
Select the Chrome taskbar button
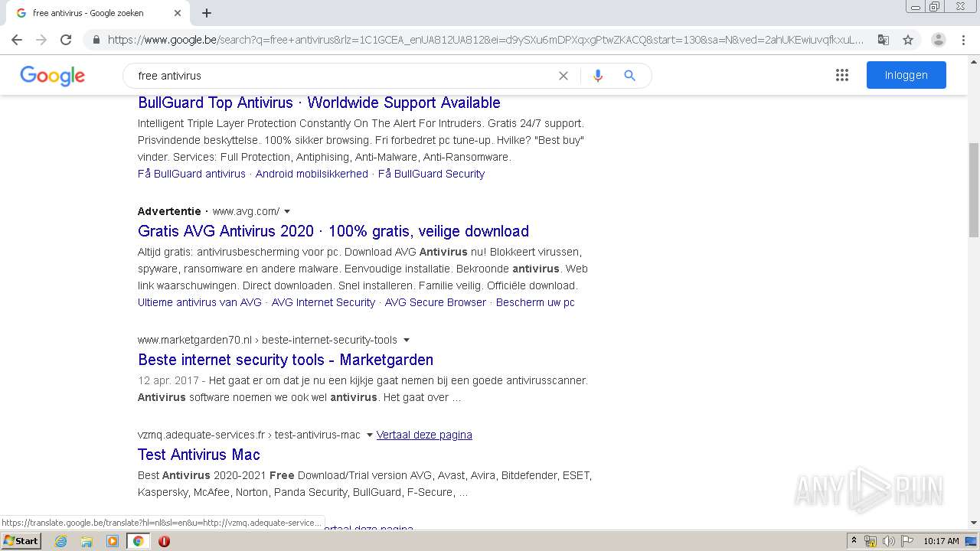tap(138, 541)
